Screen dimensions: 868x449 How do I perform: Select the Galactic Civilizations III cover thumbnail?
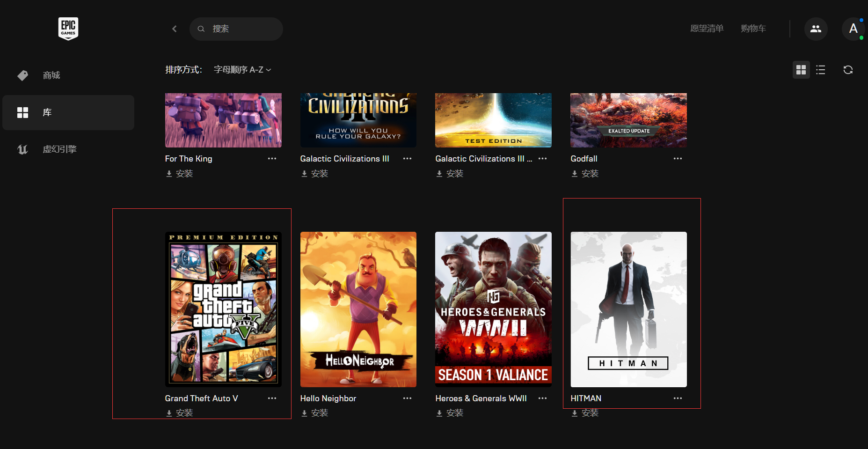(358, 120)
